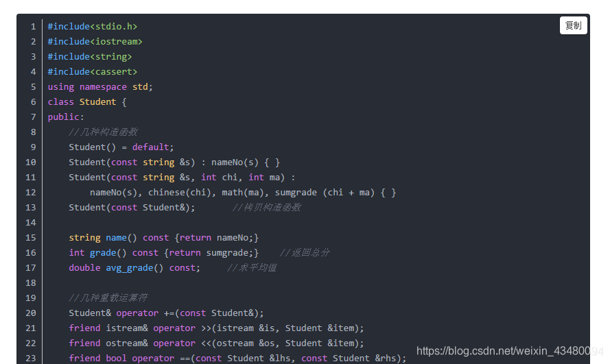Select the '#include<string>' line
Viewport: 610px width, 364px height.
(89, 57)
